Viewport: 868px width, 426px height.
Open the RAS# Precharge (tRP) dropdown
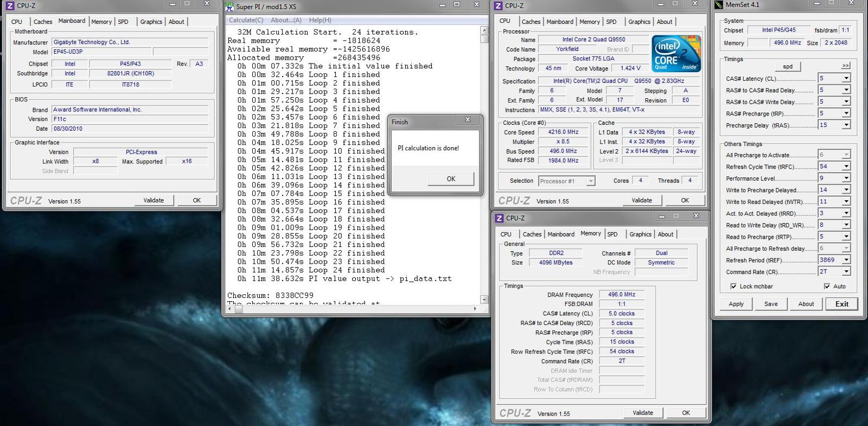point(846,113)
